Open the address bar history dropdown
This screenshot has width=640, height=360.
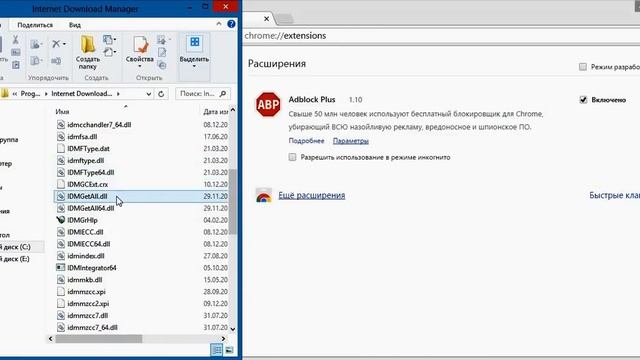[149, 94]
